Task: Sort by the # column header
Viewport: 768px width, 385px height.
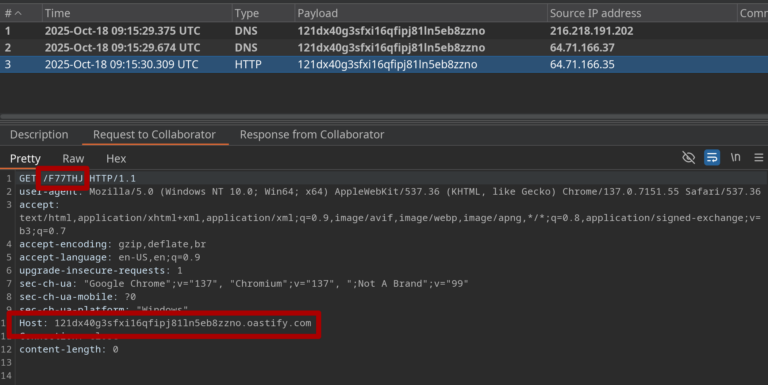Action: click(21, 13)
